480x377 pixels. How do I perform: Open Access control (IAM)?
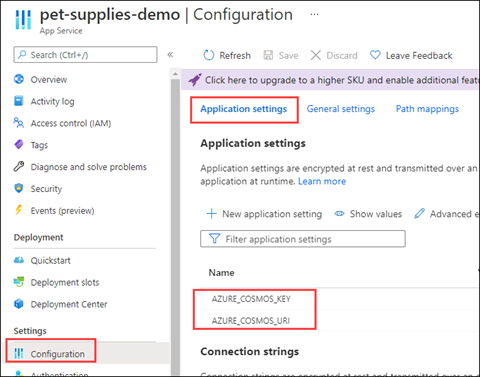tap(71, 123)
